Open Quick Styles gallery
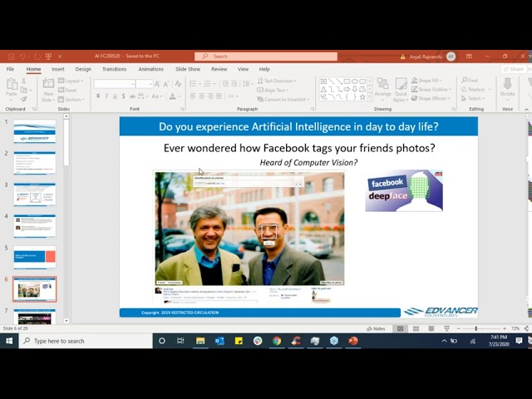 (x=401, y=88)
